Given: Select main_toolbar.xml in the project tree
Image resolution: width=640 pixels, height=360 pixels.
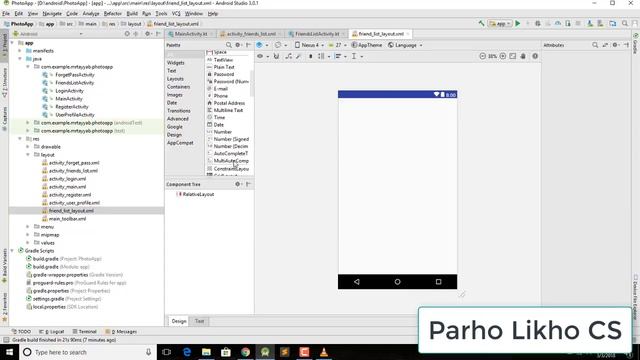Looking at the screenshot, I should click(67, 219).
